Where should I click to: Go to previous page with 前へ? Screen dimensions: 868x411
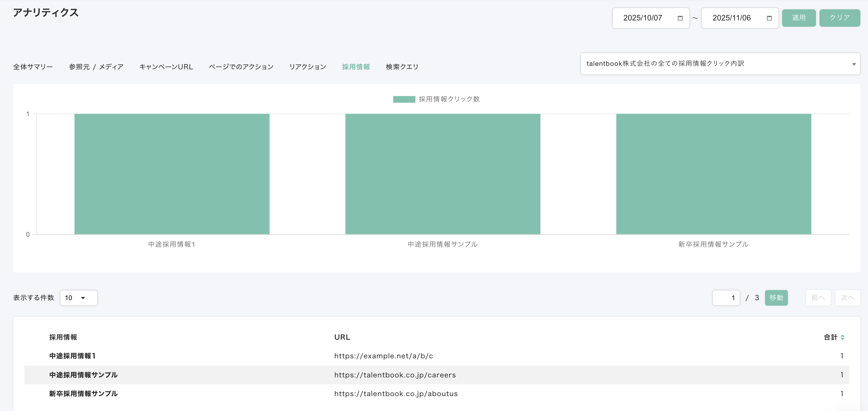point(818,298)
